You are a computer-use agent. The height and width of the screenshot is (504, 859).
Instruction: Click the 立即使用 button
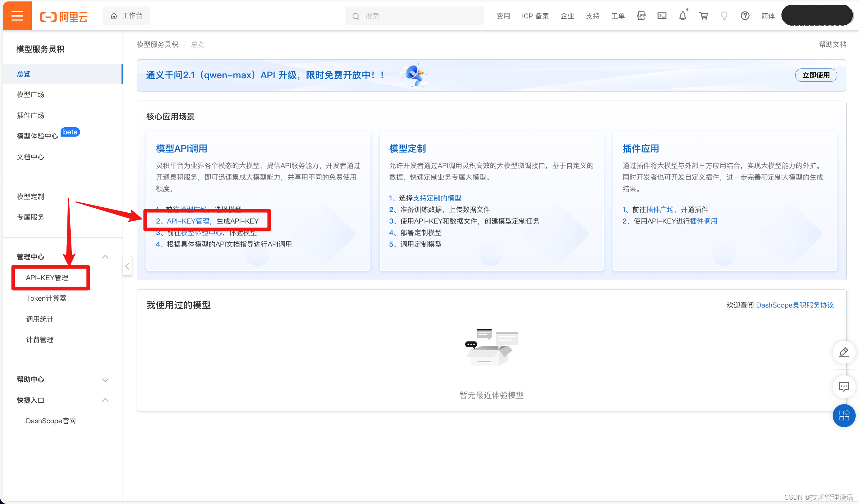(816, 75)
